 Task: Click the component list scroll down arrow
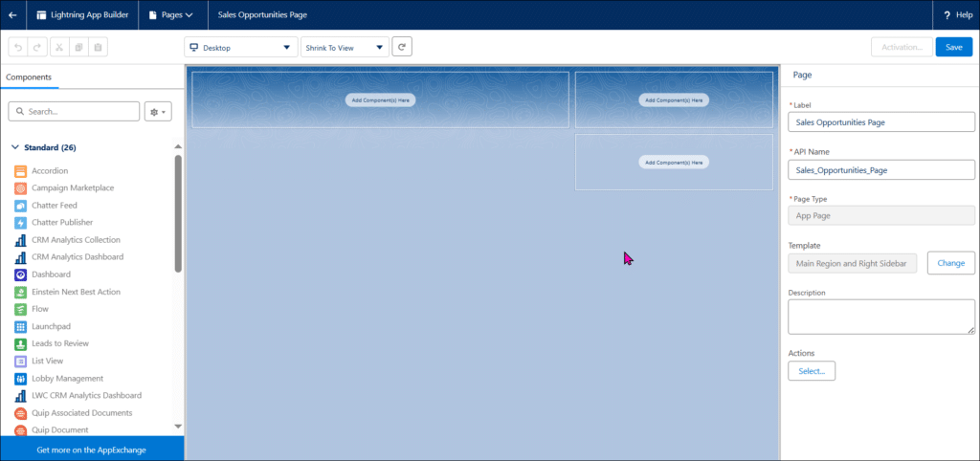tap(178, 426)
